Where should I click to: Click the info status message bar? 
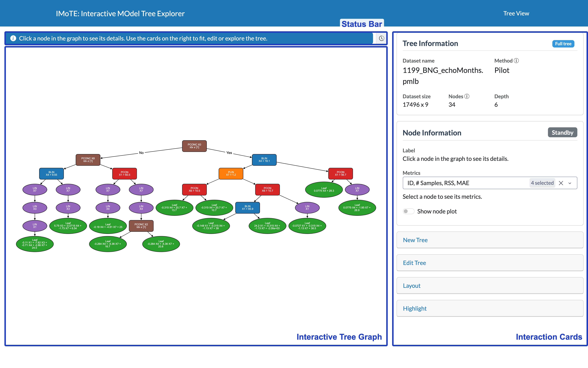(x=189, y=38)
